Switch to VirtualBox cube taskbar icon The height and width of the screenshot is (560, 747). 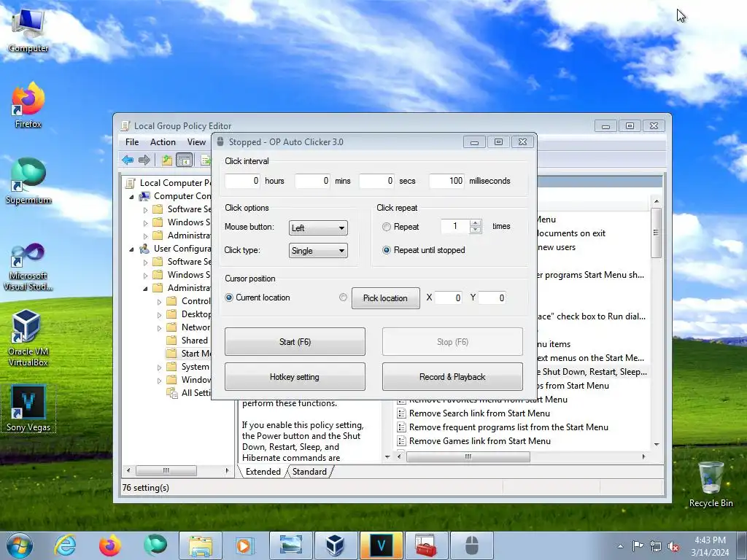tap(336, 545)
